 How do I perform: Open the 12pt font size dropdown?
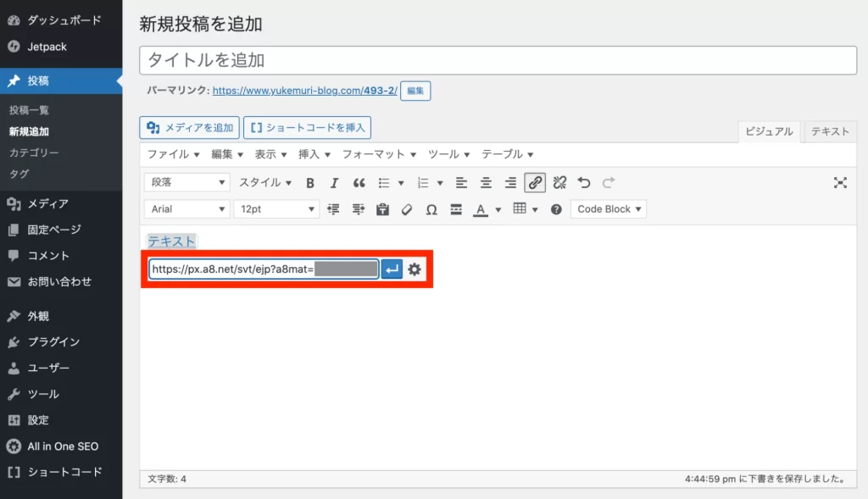click(276, 209)
